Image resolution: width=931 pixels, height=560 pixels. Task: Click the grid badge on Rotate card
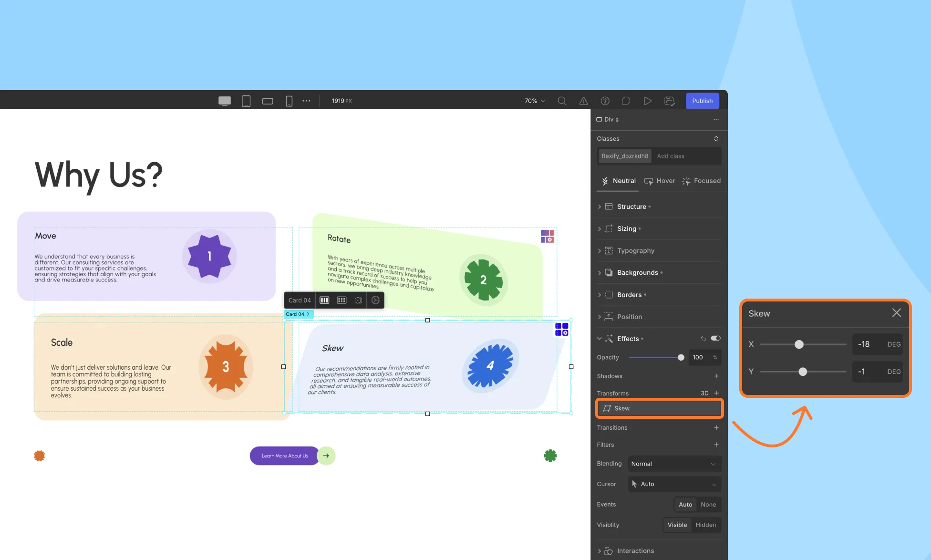(547, 236)
